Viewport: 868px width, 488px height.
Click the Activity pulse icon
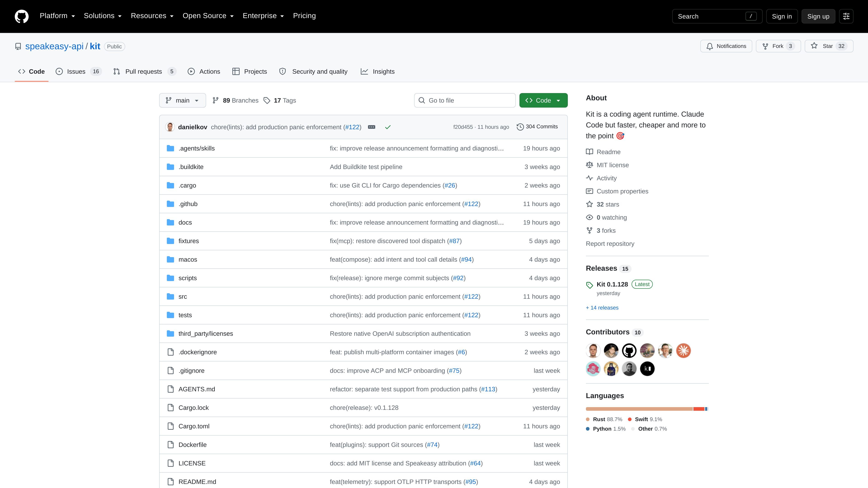coord(589,178)
